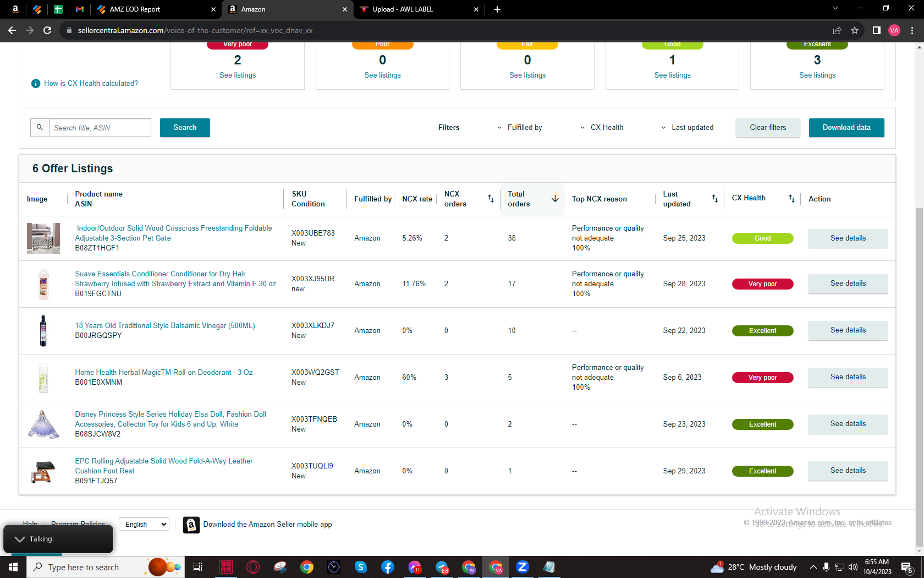See details for the Elsa Doll listing
The height and width of the screenshot is (578, 924).
tap(848, 424)
